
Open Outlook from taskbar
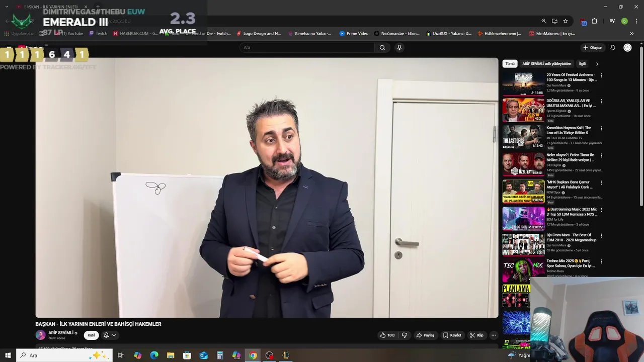click(203, 355)
